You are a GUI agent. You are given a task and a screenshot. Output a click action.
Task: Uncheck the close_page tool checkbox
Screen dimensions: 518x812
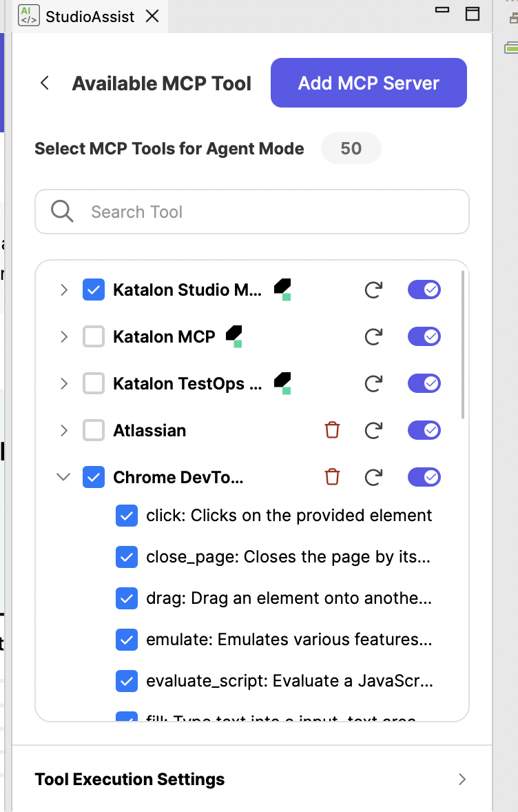(x=127, y=557)
